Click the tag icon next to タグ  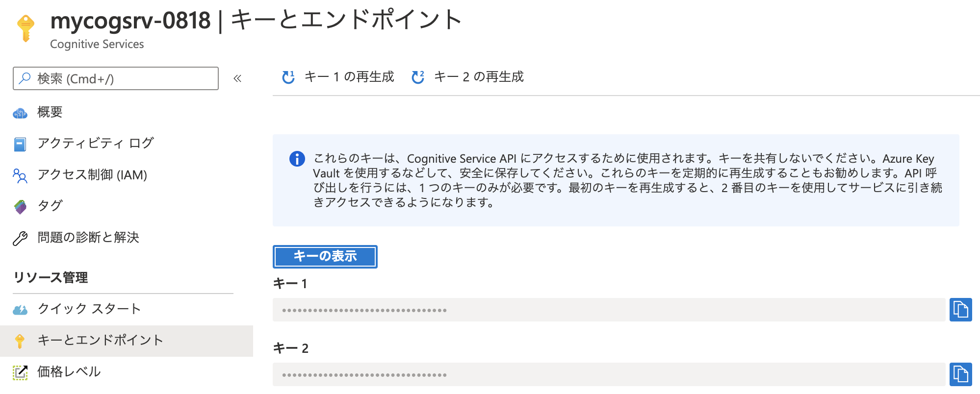point(20,206)
